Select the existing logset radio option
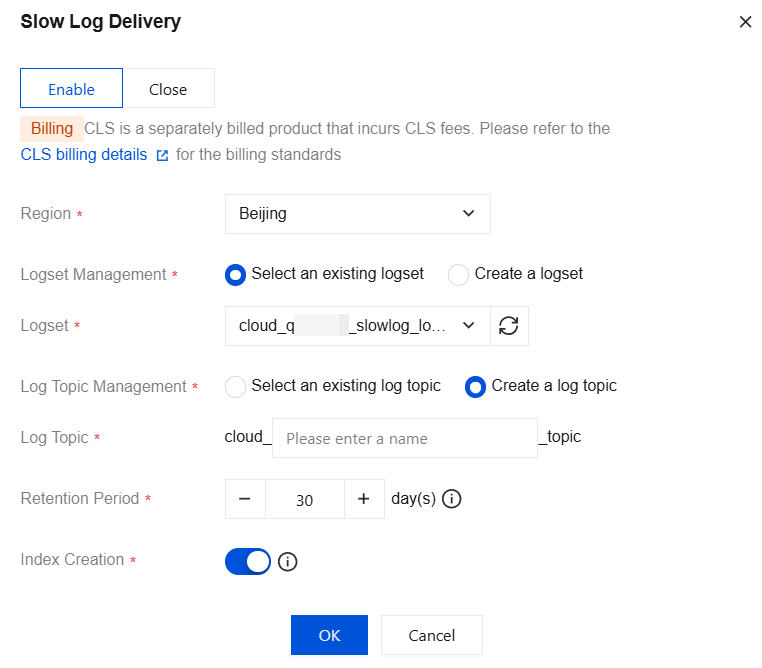The width and height of the screenshot is (762, 668). (x=236, y=275)
